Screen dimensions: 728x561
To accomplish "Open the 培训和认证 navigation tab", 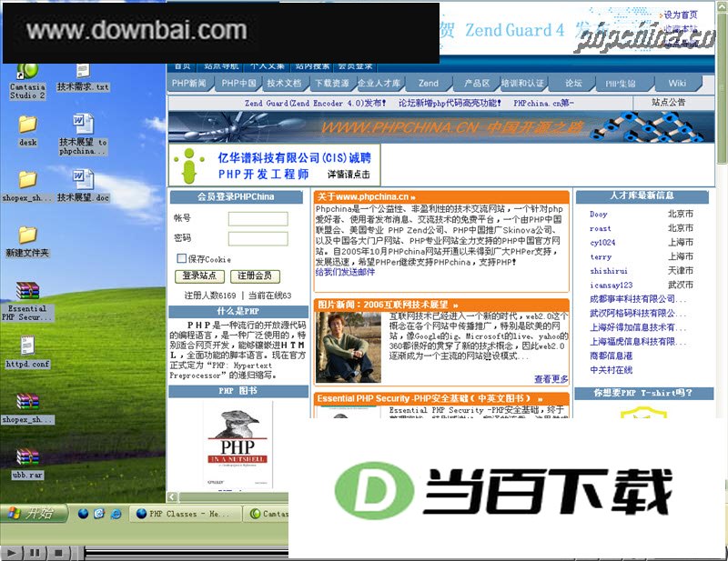I will click(522, 84).
